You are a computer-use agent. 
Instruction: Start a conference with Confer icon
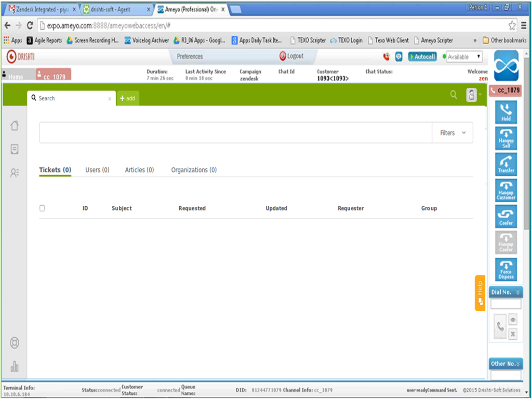pos(506,217)
